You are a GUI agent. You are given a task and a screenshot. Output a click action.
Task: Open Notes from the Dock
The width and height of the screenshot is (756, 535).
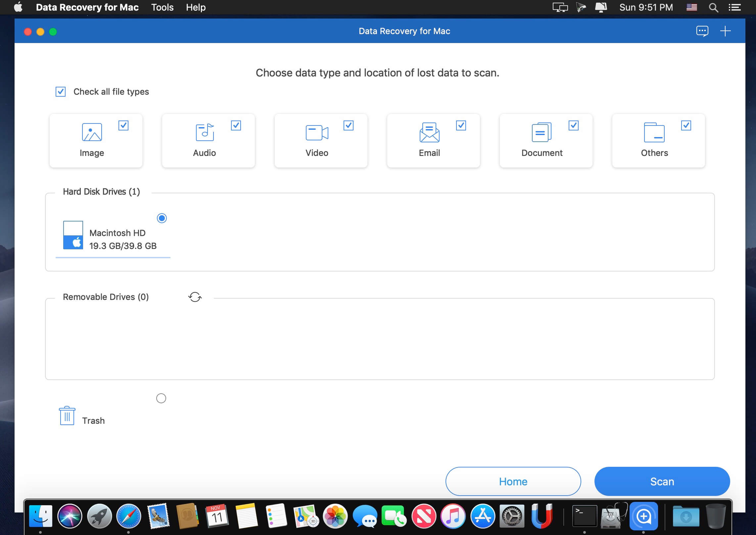(246, 516)
